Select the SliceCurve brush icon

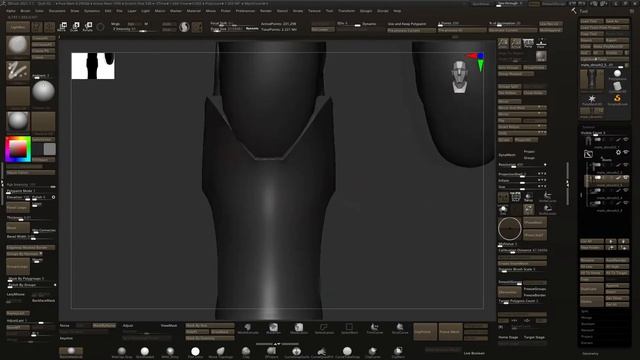(x=400, y=328)
